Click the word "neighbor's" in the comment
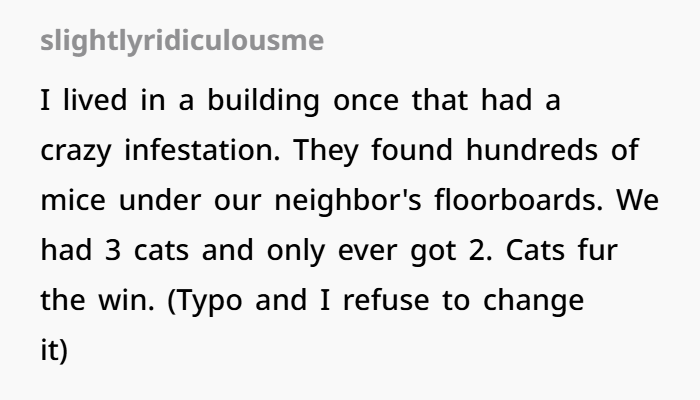This screenshot has height=400, width=700. 348,201
